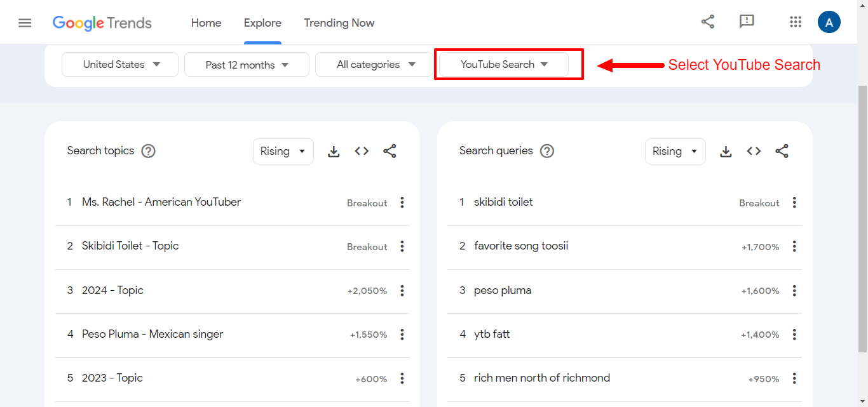Click the share icon in header
868x407 pixels.
[708, 22]
